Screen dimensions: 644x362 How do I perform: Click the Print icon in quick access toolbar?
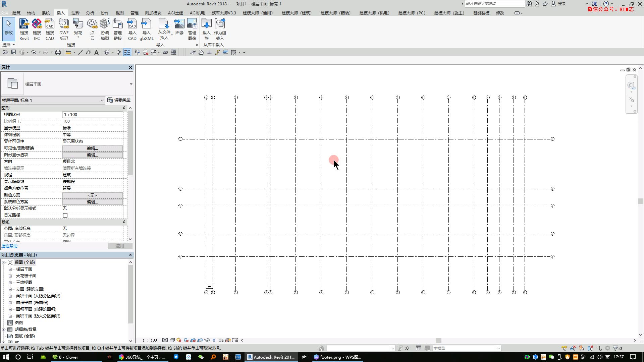click(x=58, y=52)
